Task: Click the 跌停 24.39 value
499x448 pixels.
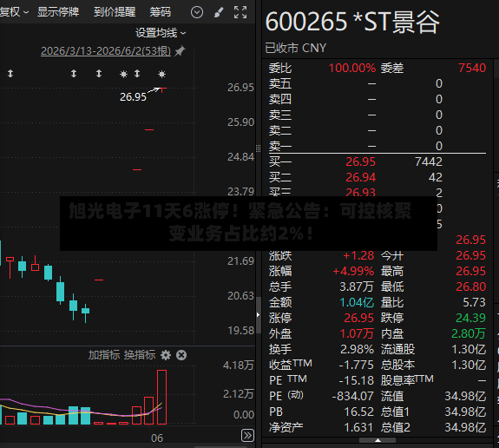Action: pyautogui.click(x=470, y=318)
